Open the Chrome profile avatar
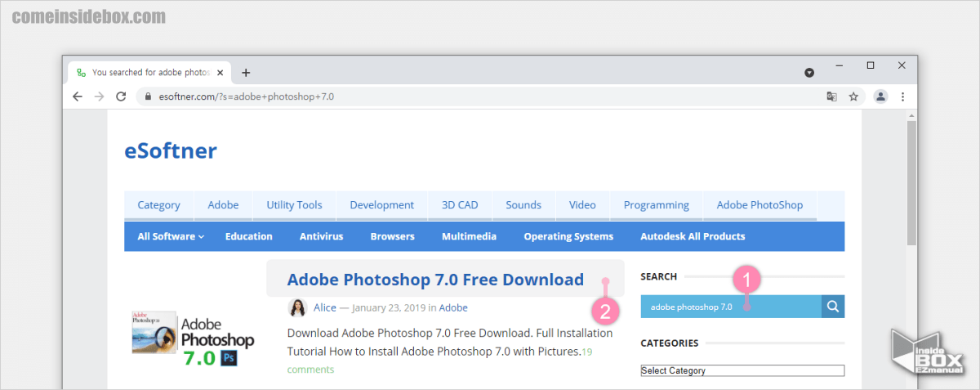The height and width of the screenshot is (390, 980). [x=880, y=96]
